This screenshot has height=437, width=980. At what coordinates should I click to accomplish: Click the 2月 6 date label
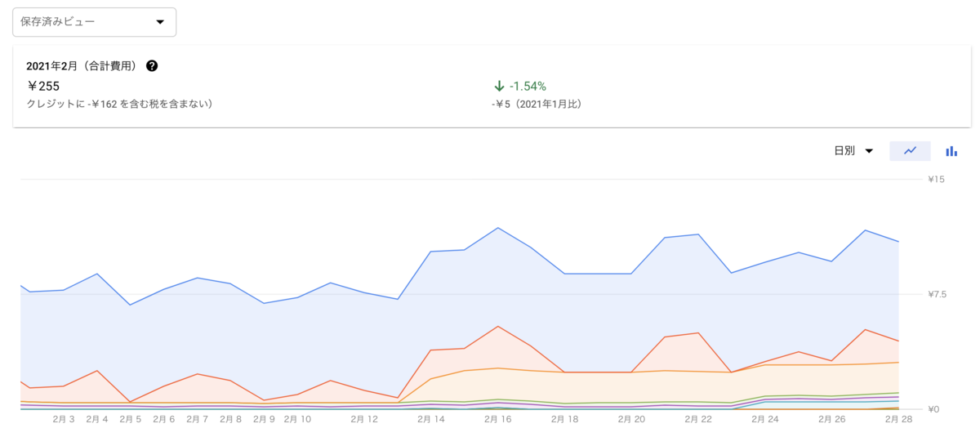(x=164, y=419)
